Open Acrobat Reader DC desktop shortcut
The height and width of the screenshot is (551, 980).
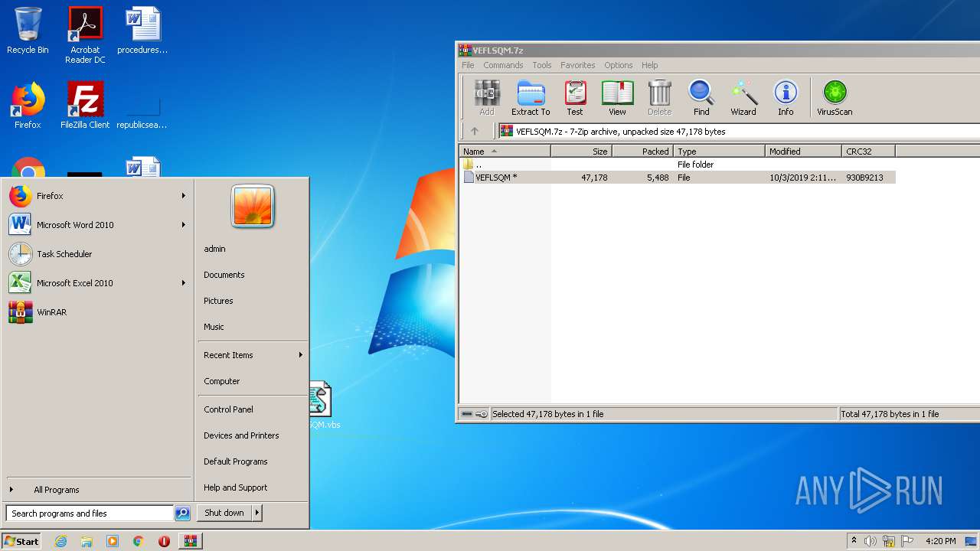[x=85, y=35]
